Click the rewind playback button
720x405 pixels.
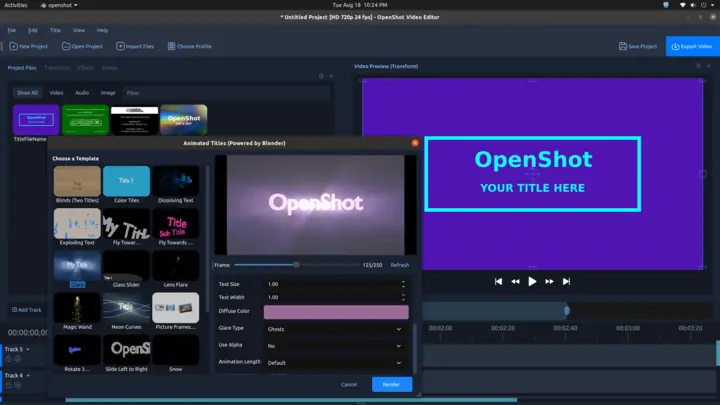pyautogui.click(x=515, y=281)
